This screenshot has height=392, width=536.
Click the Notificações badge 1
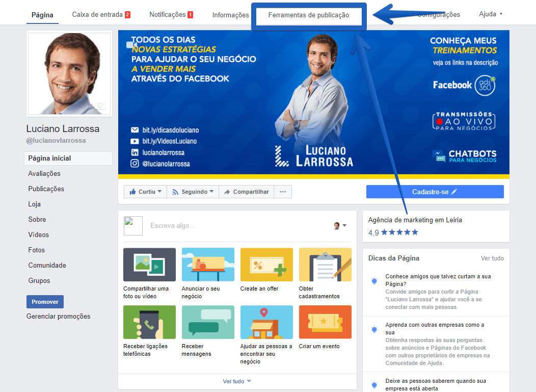pyautogui.click(x=191, y=15)
